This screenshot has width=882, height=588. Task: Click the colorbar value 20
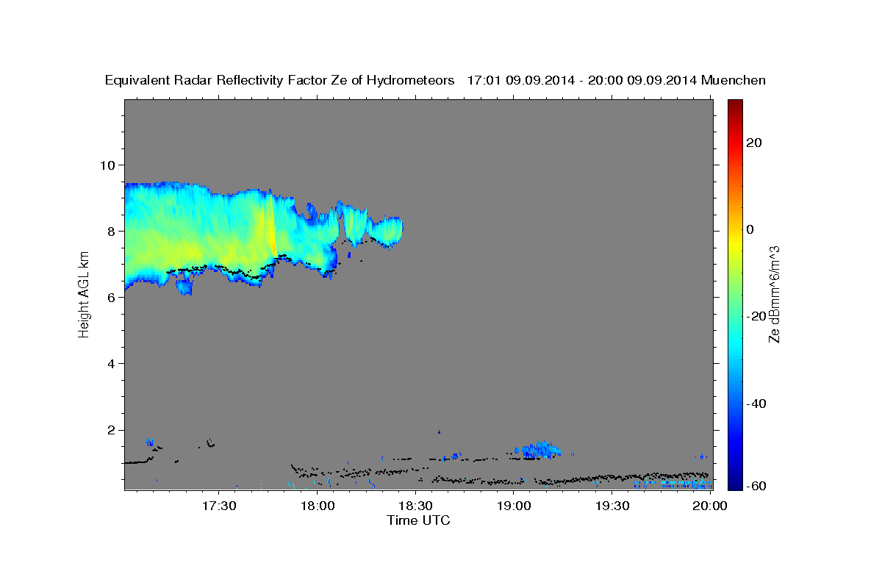(754, 143)
